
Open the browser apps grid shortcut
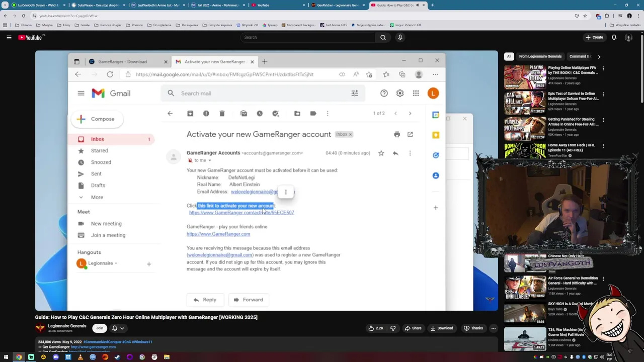point(5,25)
